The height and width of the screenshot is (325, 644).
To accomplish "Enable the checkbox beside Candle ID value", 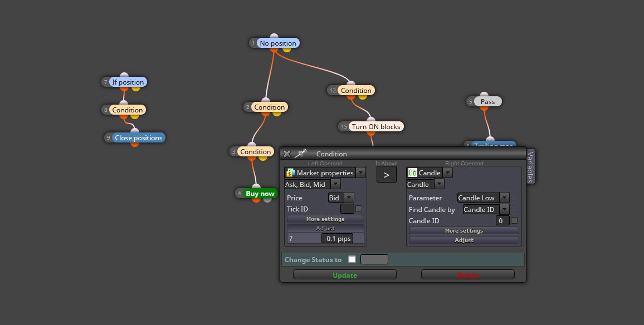I will [514, 220].
